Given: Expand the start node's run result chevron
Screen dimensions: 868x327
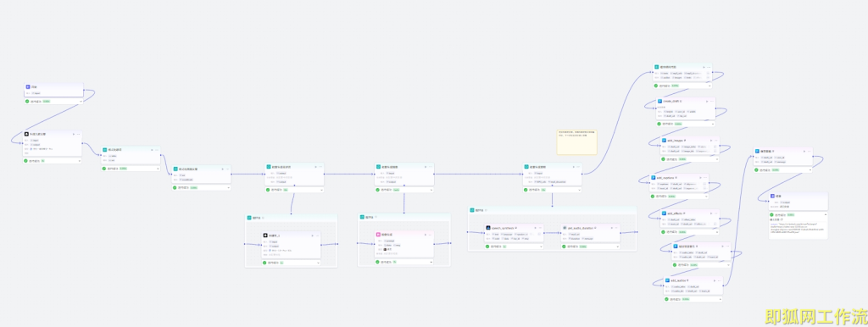Looking at the screenshot, I should (x=81, y=102).
